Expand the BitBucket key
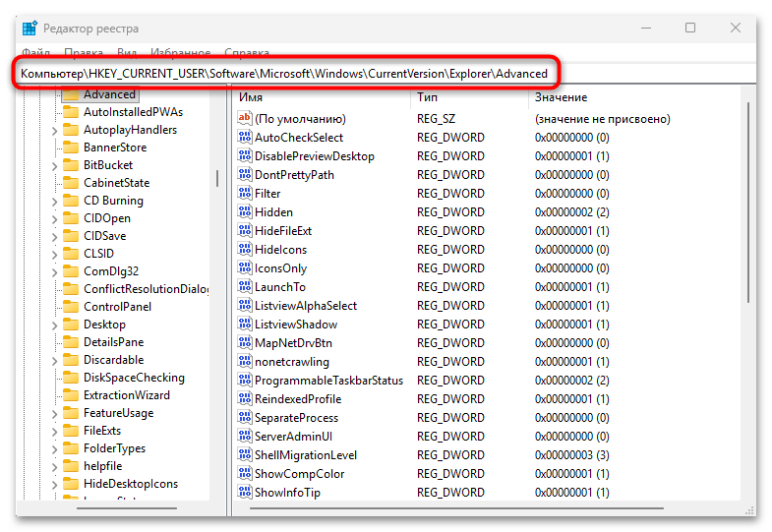This screenshot has width=772, height=532. (x=55, y=166)
